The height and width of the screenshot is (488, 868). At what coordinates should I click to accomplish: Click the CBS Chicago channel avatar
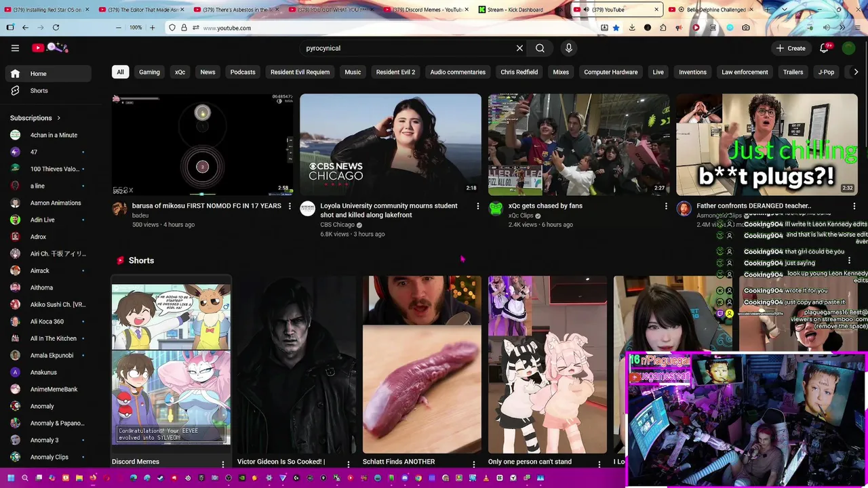(308, 209)
